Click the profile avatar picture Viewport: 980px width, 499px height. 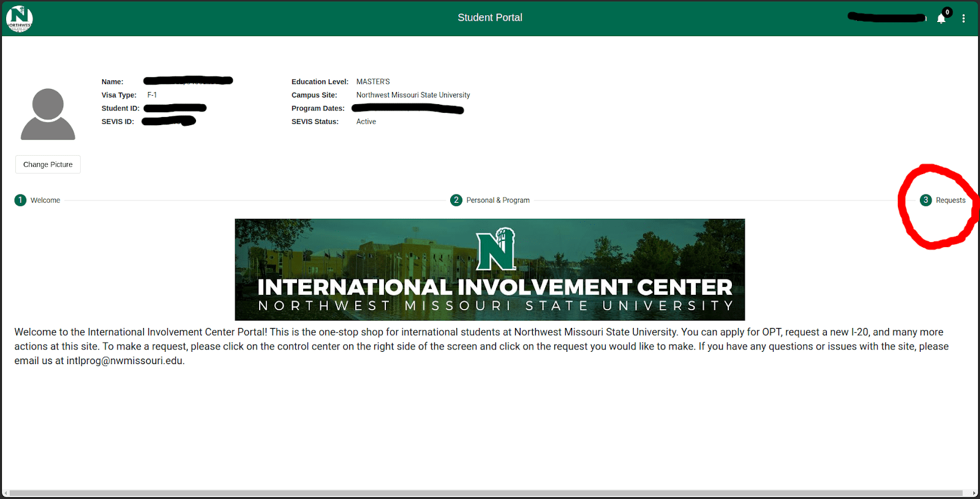click(x=48, y=114)
